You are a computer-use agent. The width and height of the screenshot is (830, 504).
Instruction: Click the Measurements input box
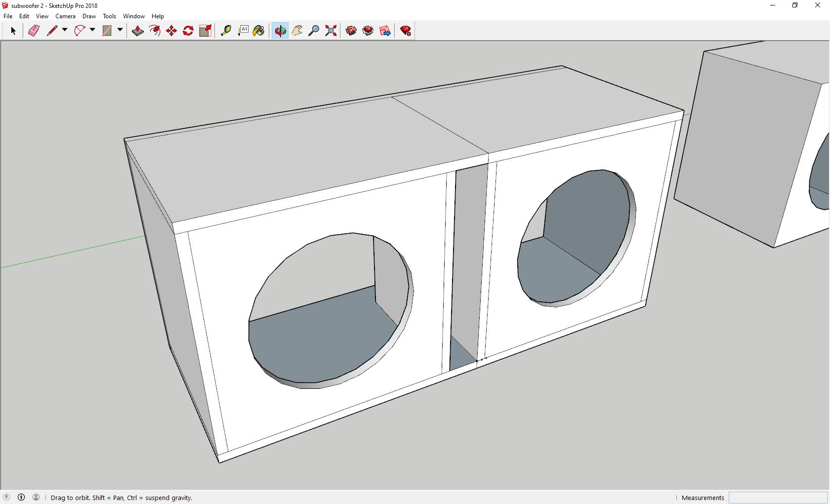(778, 498)
